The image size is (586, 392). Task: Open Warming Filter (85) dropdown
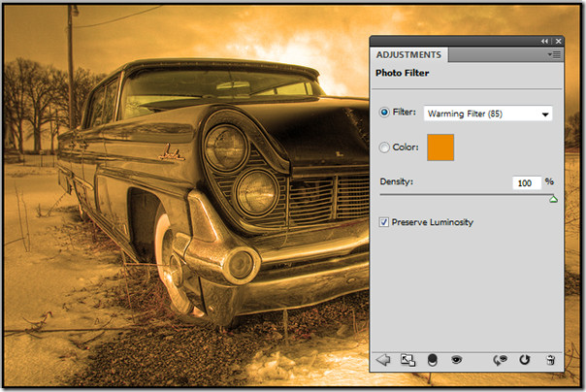pyautogui.click(x=488, y=114)
